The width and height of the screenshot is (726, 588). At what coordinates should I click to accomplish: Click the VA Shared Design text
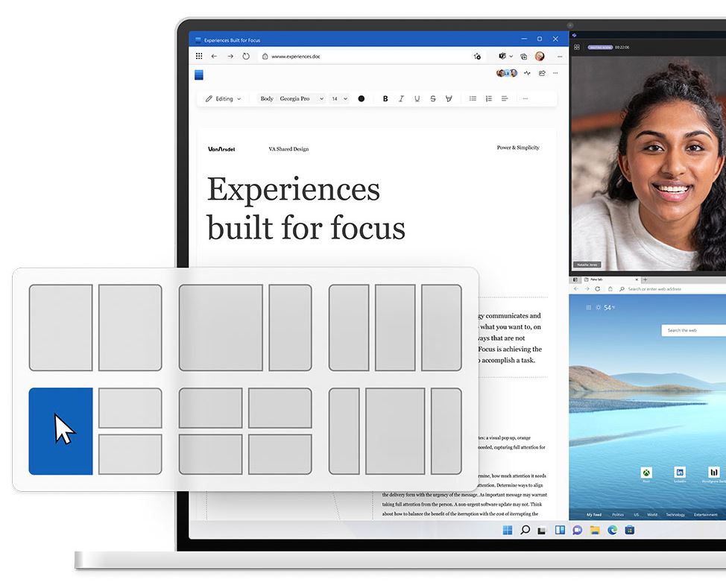click(x=288, y=149)
